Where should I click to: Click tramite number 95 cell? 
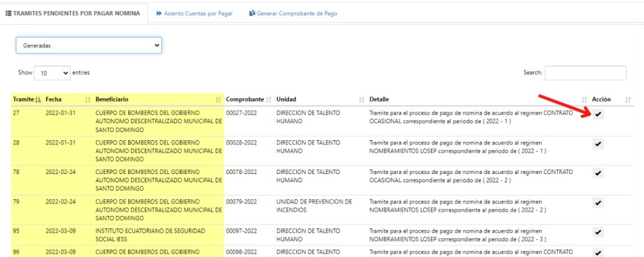(16, 231)
